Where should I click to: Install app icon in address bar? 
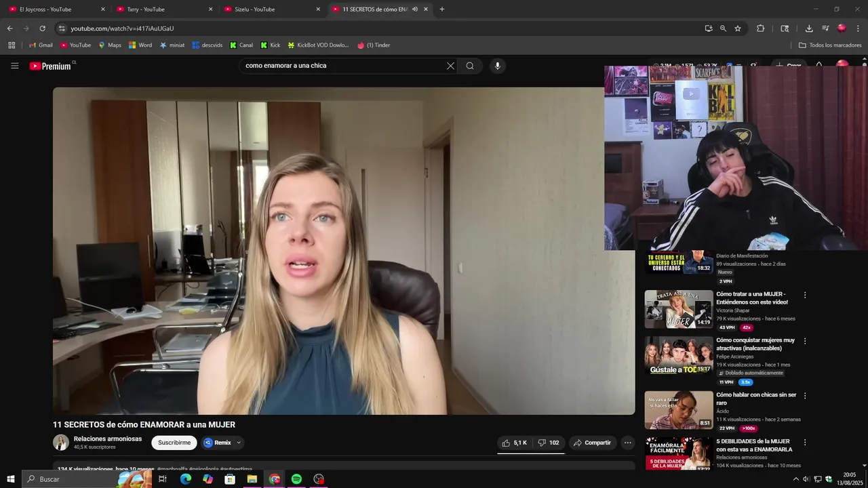pos(709,28)
